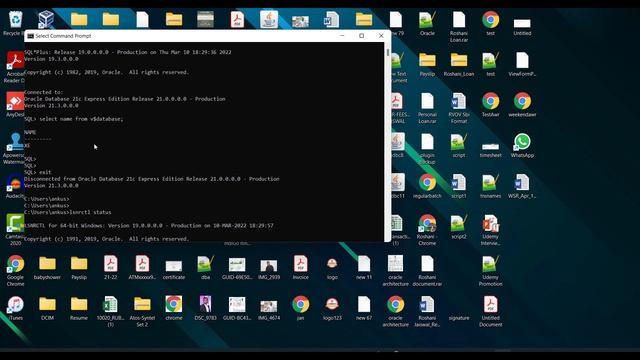Open the 21-22 PDF file
Image resolution: width=640 pixels, height=360 pixels.
[x=111, y=267]
